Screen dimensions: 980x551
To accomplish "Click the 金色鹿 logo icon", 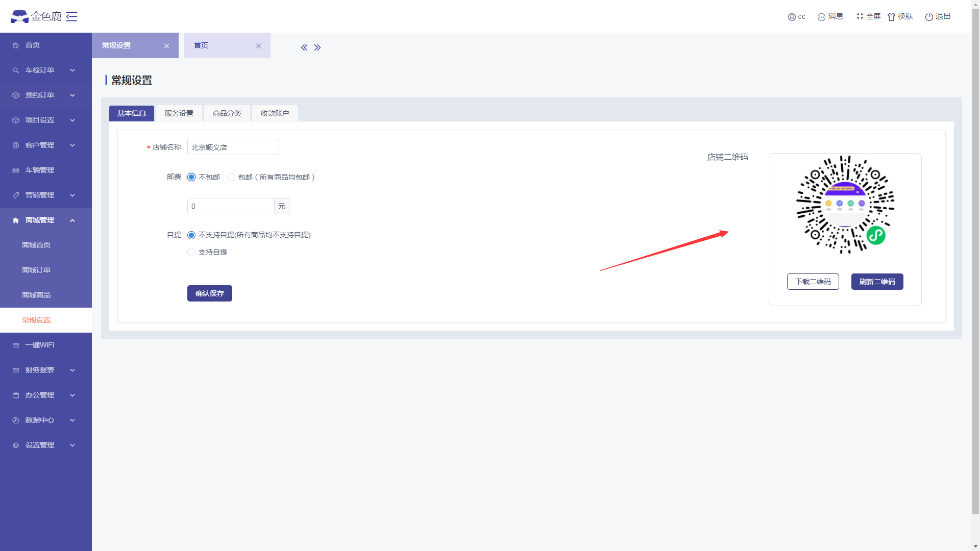I will 19,16.
